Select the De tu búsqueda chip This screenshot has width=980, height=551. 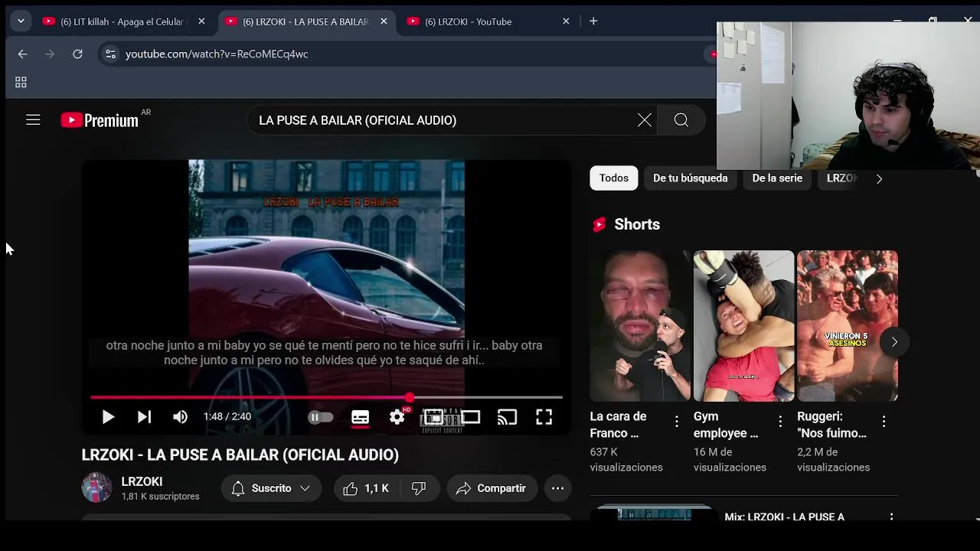(691, 178)
